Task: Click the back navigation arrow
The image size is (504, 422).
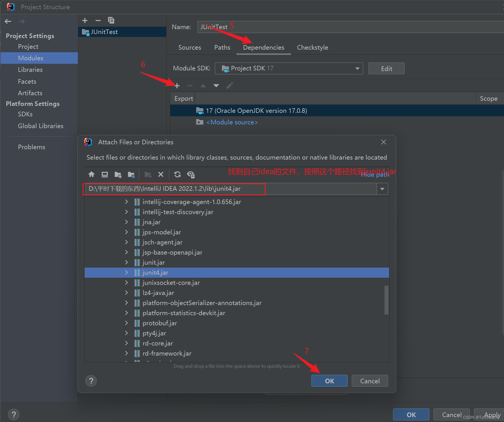Action: (8, 21)
